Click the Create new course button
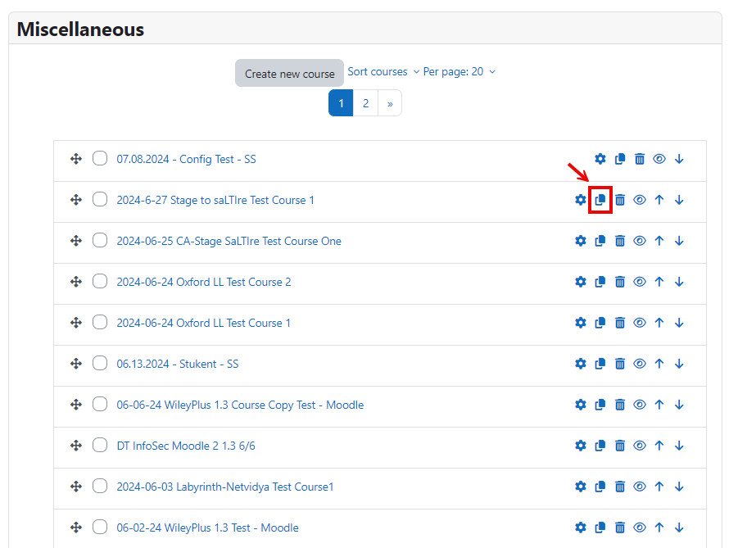Screen dimensions: 756x548 tap(289, 73)
